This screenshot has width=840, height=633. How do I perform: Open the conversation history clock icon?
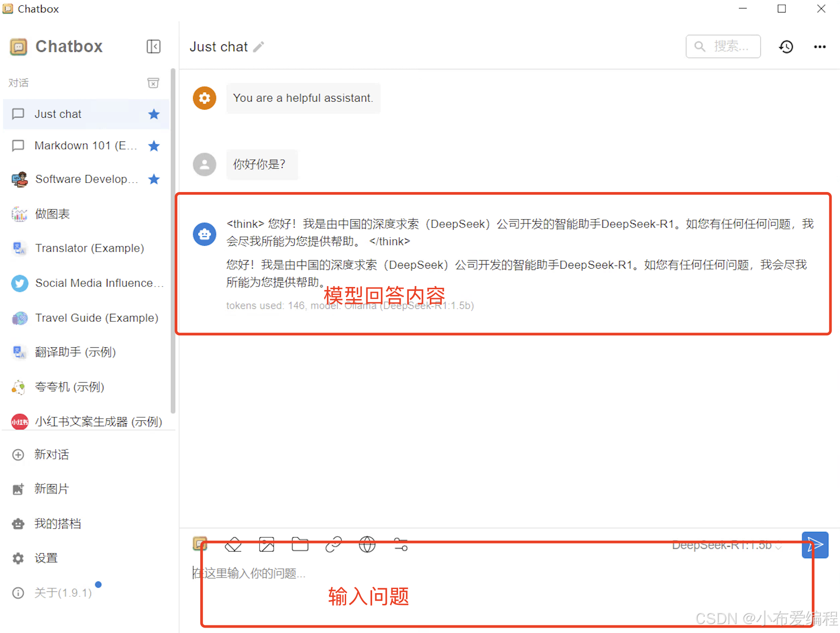pos(786,47)
